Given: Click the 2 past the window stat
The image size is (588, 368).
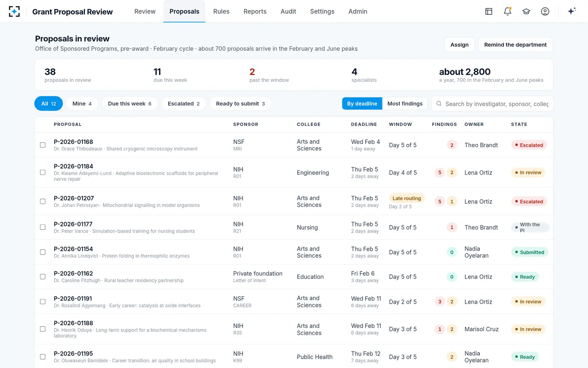Looking at the screenshot, I should [x=269, y=75].
